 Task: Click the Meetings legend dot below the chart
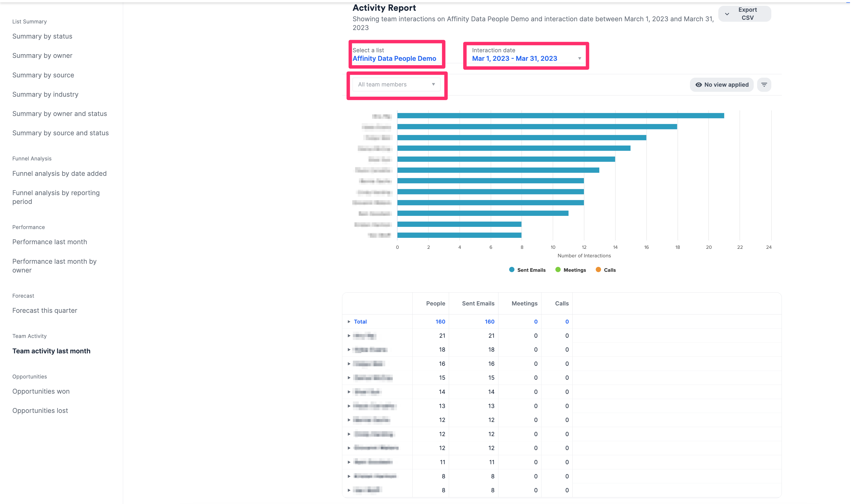pyautogui.click(x=558, y=269)
